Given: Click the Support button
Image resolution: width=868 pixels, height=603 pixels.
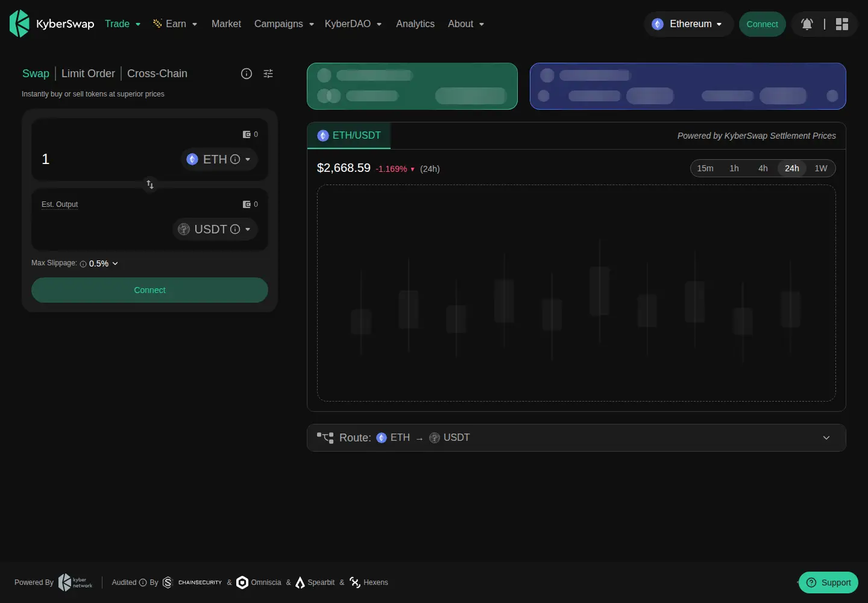Looking at the screenshot, I should 829,582.
